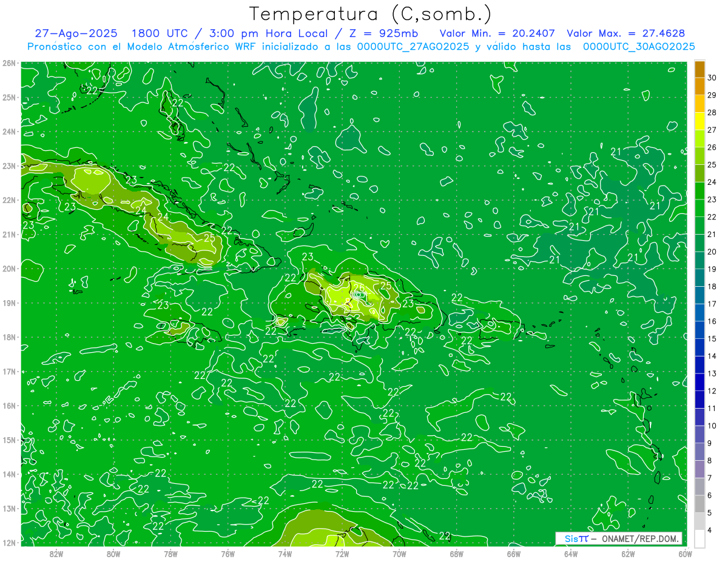Click the "60W" longitude axis label
The image size is (728, 562).
point(686,554)
